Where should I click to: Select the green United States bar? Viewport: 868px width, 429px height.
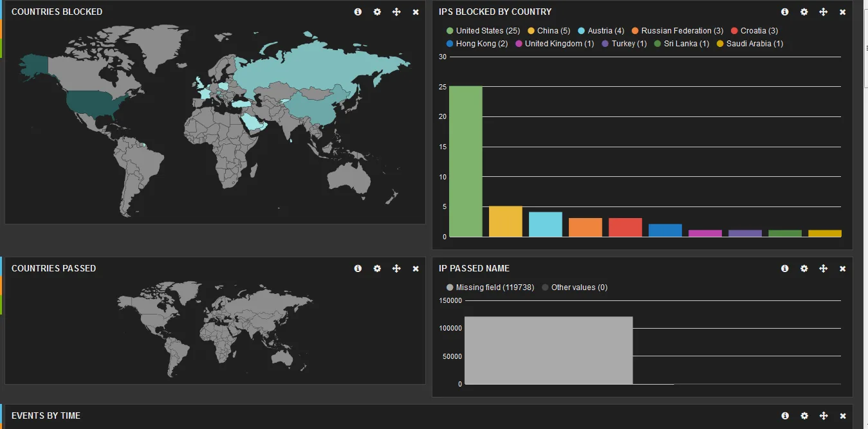click(466, 161)
